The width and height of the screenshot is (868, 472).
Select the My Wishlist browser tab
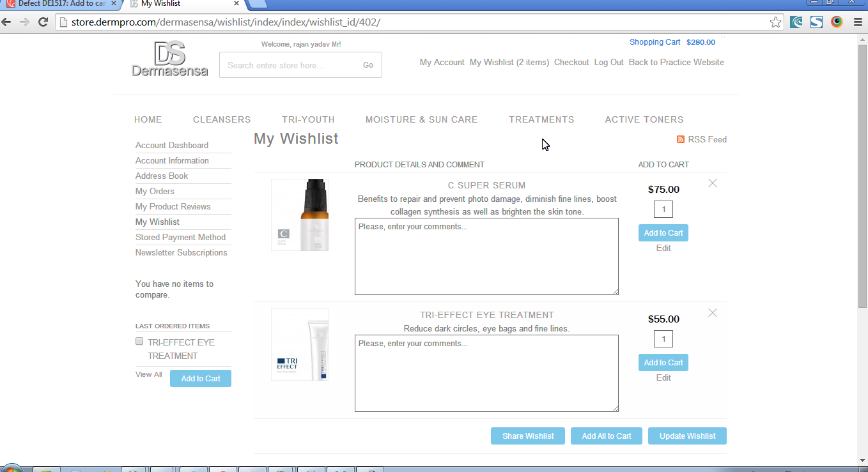pyautogui.click(x=185, y=4)
